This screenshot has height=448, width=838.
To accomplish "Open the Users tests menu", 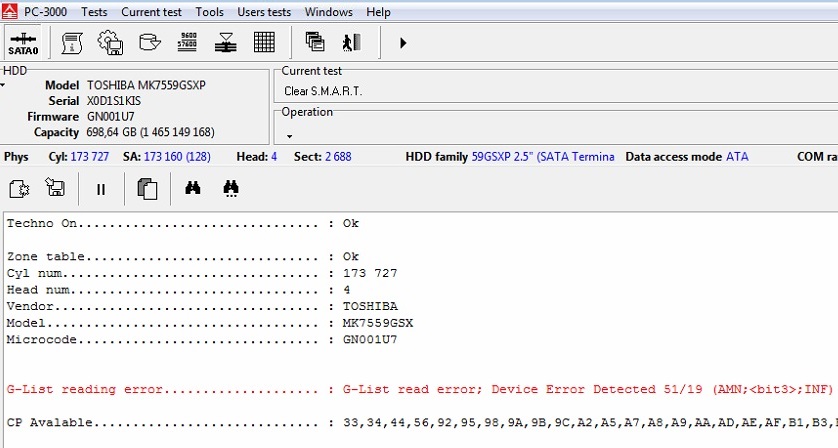I will pyautogui.click(x=264, y=12).
